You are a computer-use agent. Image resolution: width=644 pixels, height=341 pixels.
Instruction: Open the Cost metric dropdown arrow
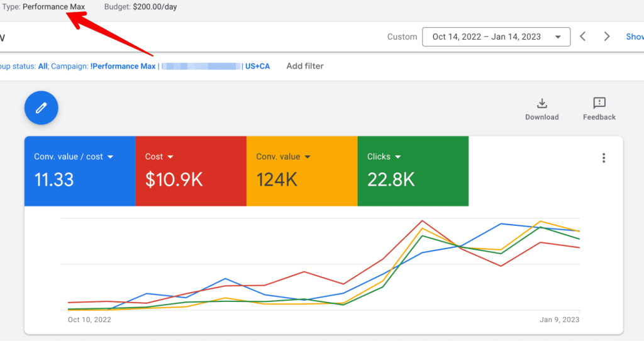(x=170, y=157)
